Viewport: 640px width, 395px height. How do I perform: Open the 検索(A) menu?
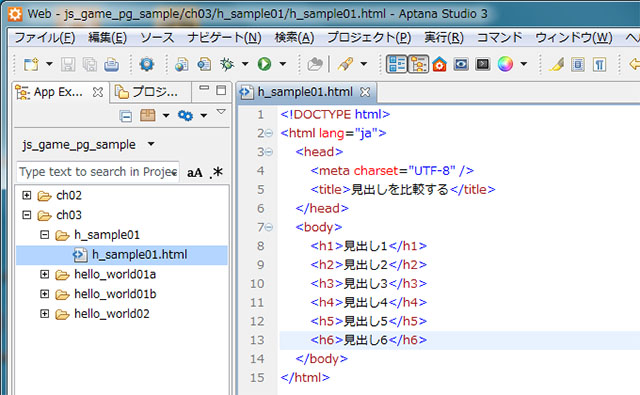pyautogui.click(x=294, y=38)
